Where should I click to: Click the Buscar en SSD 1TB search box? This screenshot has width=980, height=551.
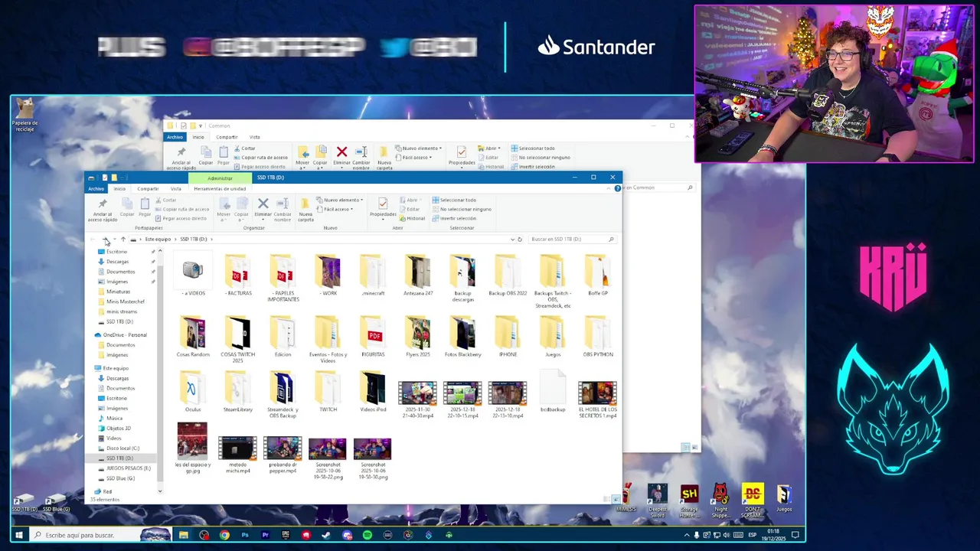click(x=571, y=240)
